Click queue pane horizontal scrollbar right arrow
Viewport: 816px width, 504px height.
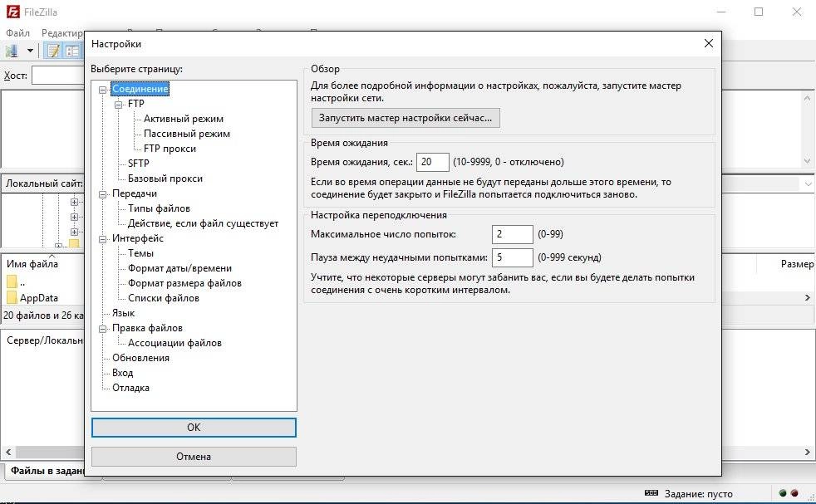[x=808, y=452]
